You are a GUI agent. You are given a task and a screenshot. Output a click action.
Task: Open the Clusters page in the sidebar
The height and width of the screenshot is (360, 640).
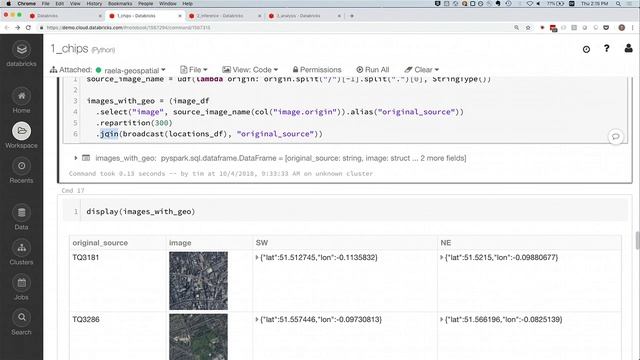point(21,253)
